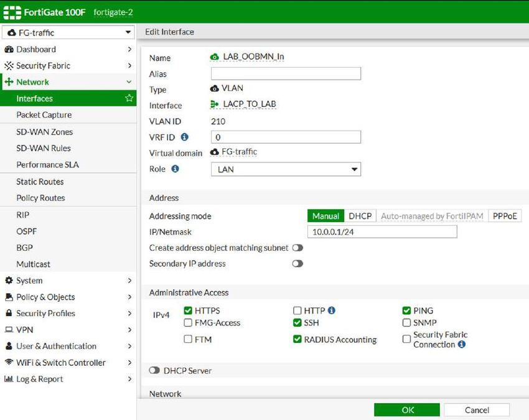Click the User & Authentication person icon
529x420 pixels.
[x=9, y=346]
